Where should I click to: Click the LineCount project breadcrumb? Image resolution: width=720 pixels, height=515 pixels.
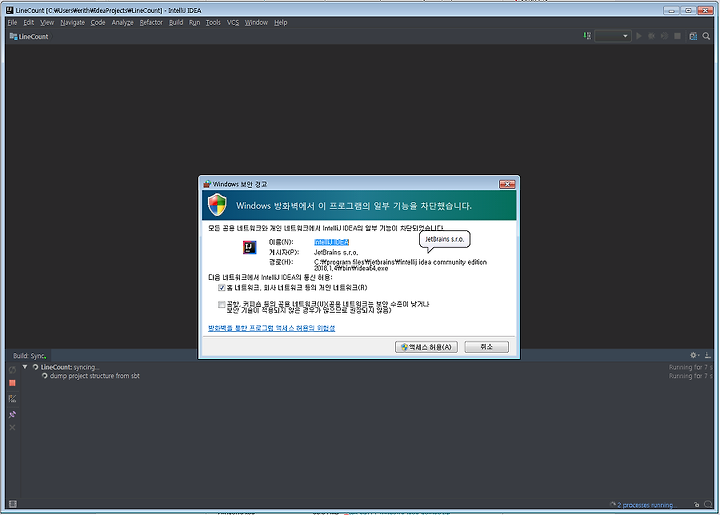(29, 36)
